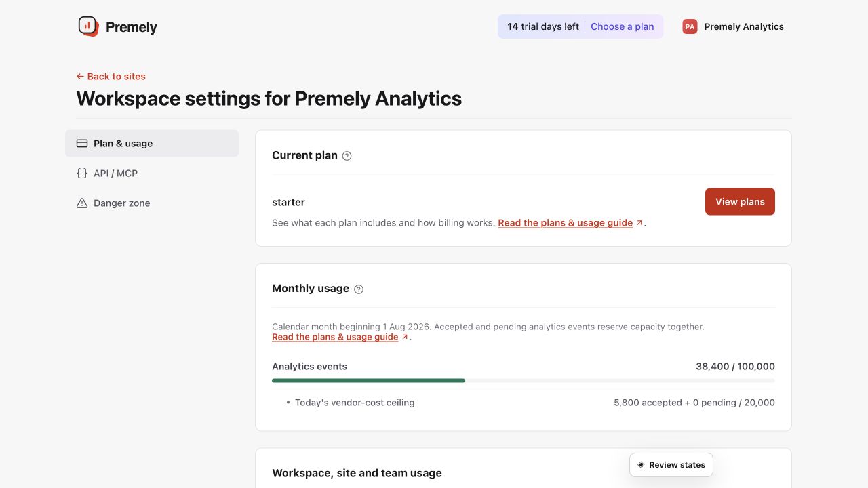Select the Plan & usage tab
The width and height of the screenshot is (868, 488).
click(152, 144)
